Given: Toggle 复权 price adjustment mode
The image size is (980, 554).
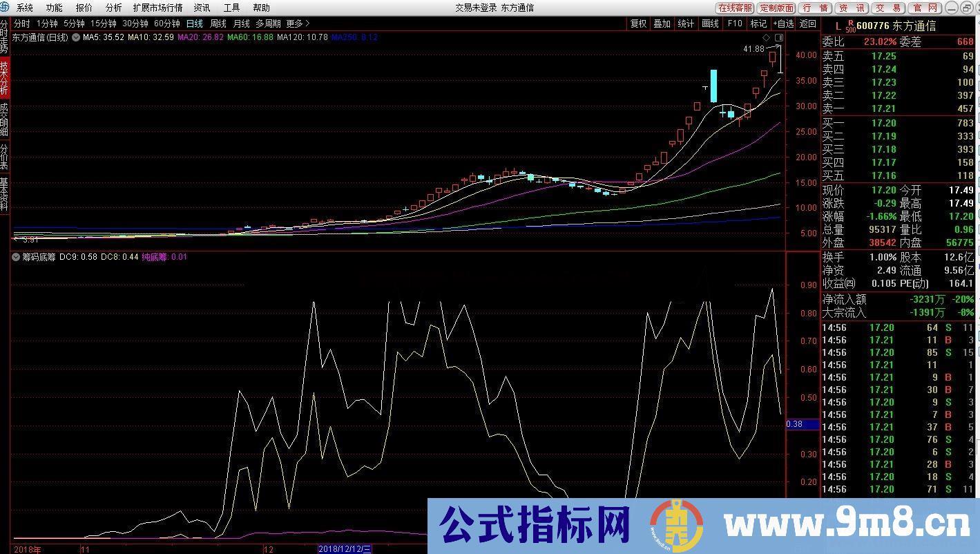Looking at the screenshot, I should tap(640, 23).
